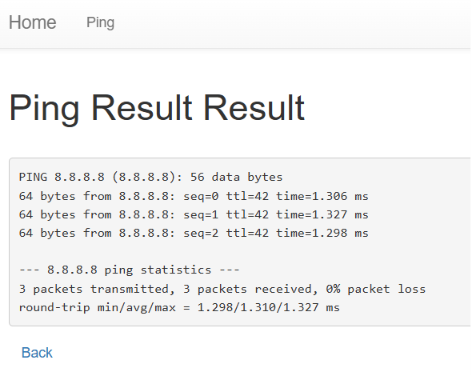
Task: Click the time=1.298 ms value
Action: tap(322, 233)
